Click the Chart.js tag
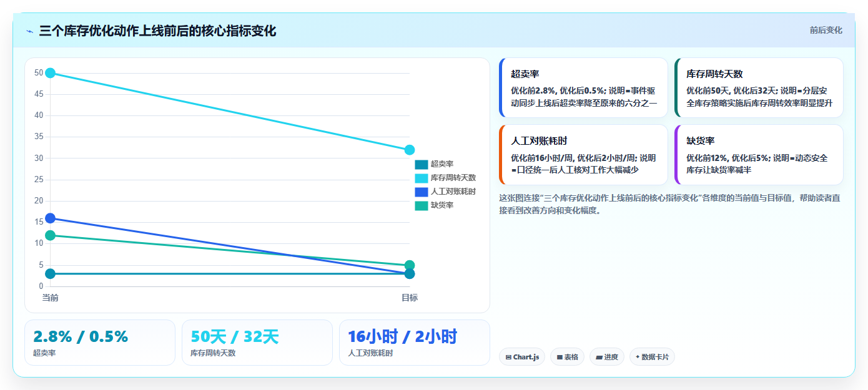 (522, 357)
